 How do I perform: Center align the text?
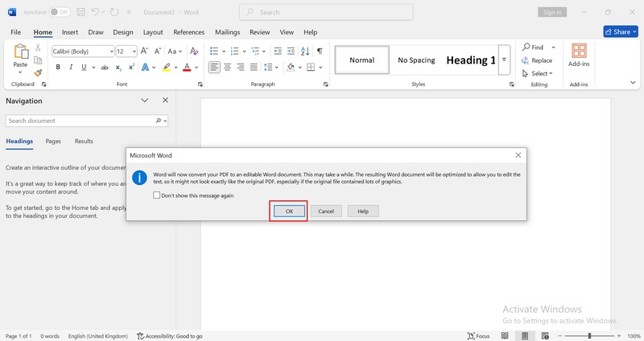point(228,67)
